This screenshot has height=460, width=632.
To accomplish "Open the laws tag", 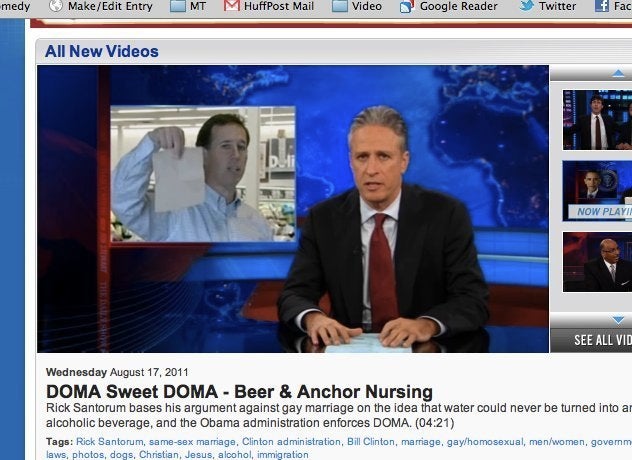I will (56, 455).
